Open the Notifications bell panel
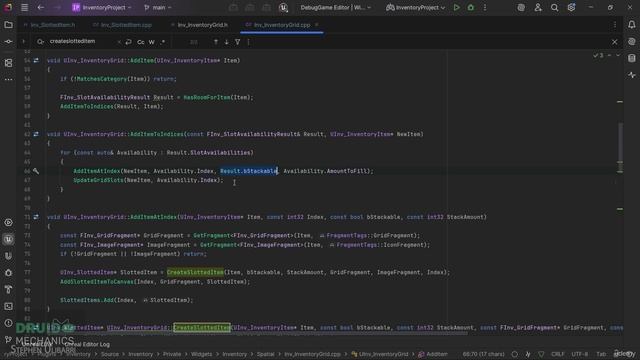This screenshot has width=640, height=360. click(x=631, y=25)
